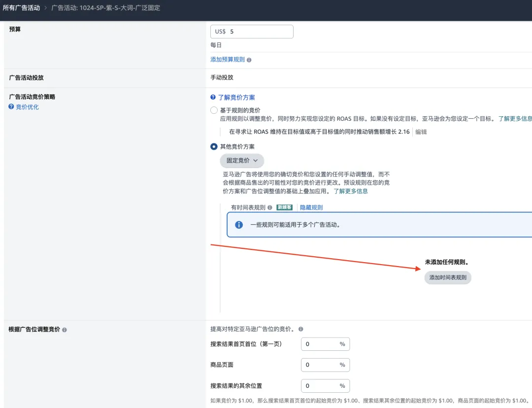
Task: Open the 所有广告活动 breadcrumb link
Action: click(21, 8)
